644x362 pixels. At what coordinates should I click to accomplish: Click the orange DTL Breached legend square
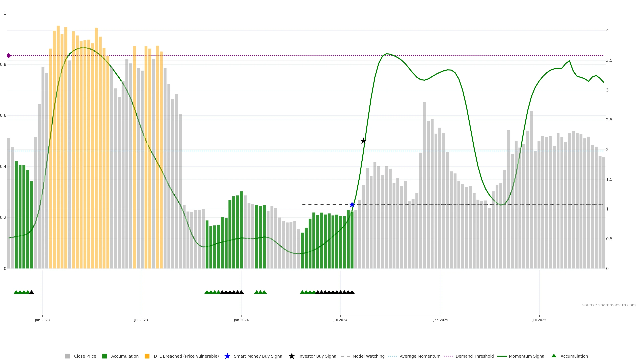(147, 356)
